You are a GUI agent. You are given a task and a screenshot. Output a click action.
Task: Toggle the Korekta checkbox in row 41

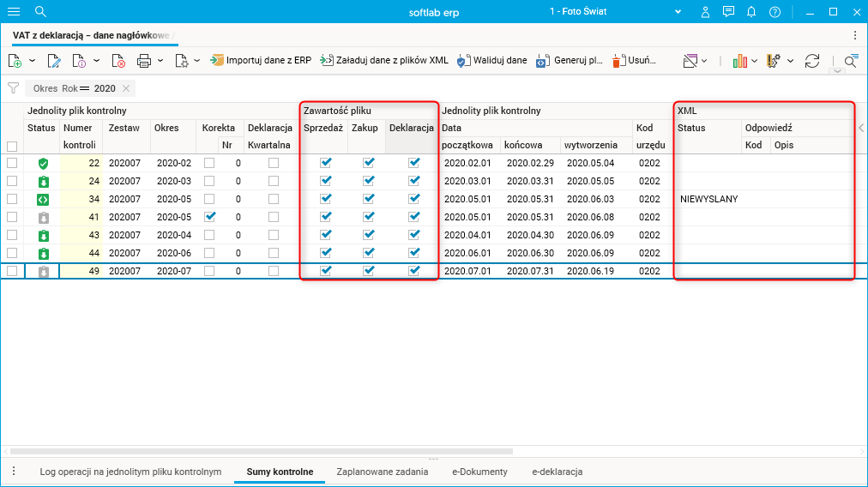[x=209, y=217]
